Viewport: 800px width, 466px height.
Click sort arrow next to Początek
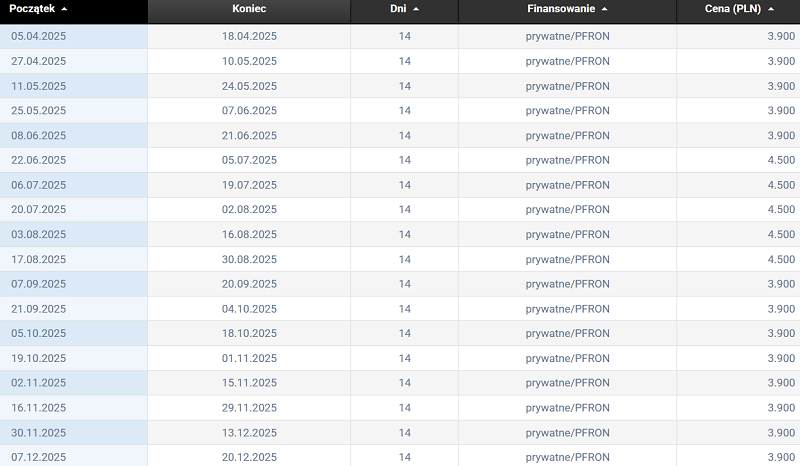65,9
